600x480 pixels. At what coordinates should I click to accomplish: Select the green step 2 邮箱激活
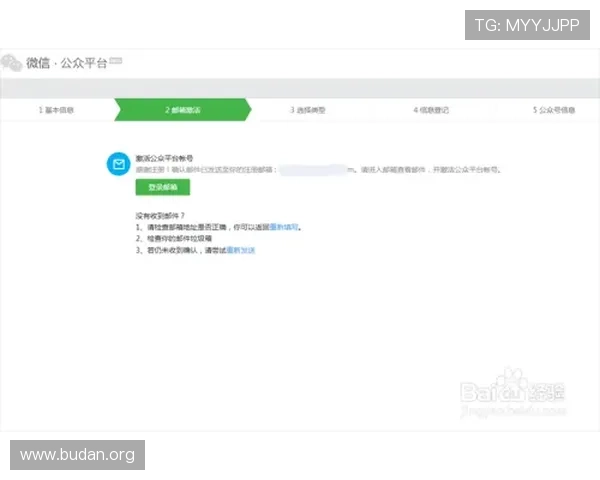[x=183, y=110]
